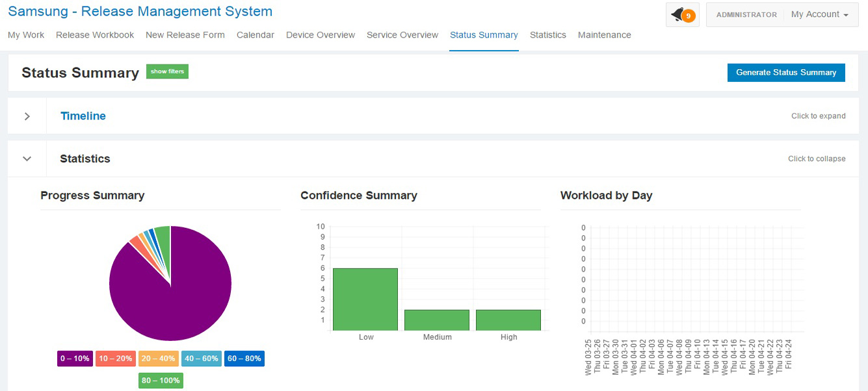868x391 pixels.
Task: Click the Medium confidence bar
Action: point(437,320)
